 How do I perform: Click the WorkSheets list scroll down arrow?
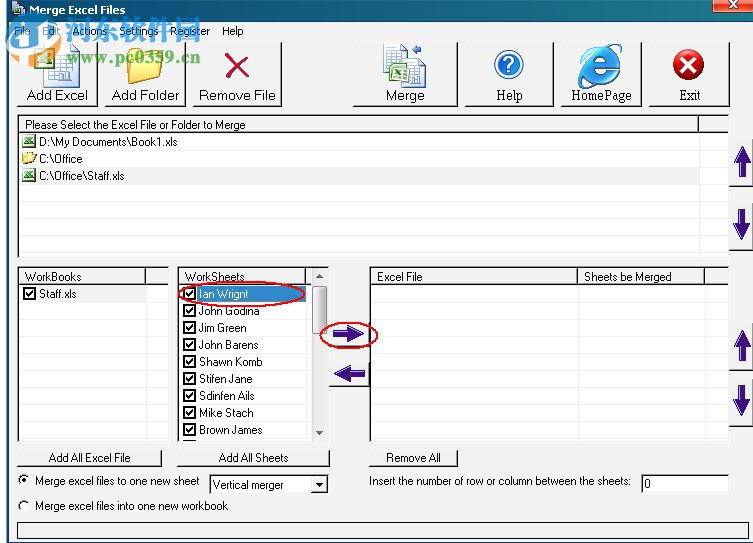[319, 433]
